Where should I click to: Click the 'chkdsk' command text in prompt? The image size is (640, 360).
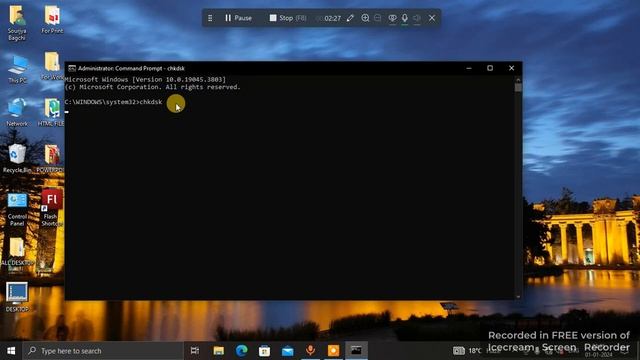(x=151, y=102)
